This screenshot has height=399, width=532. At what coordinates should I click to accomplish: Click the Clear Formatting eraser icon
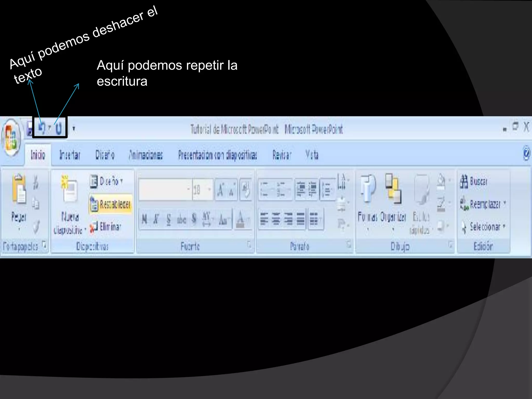pyautogui.click(x=245, y=190)
